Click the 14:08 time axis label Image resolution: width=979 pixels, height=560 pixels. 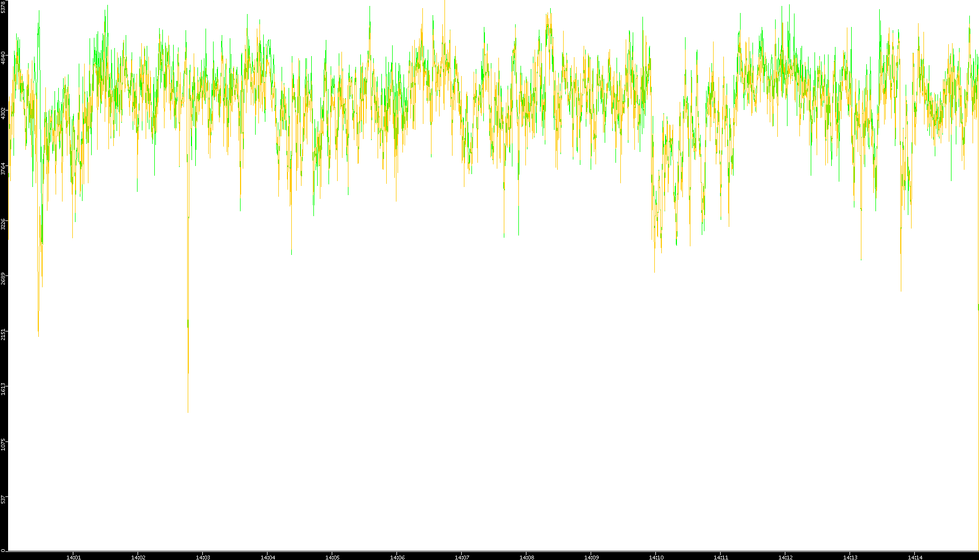pyautogui.click(x=526, y=557)
